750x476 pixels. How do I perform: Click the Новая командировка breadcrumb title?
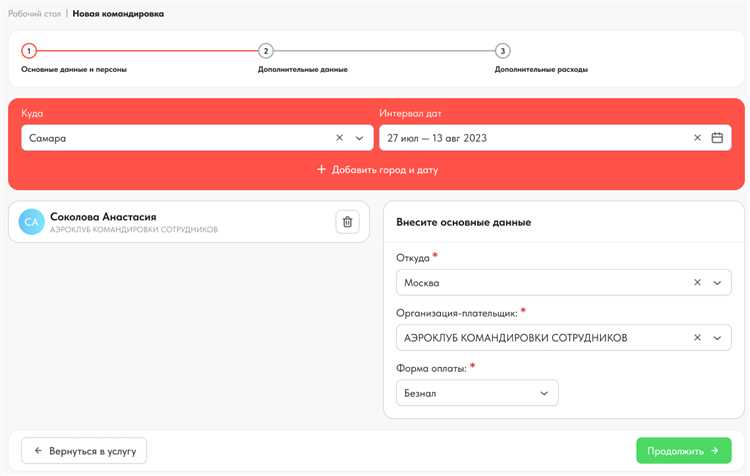(118, 14)
